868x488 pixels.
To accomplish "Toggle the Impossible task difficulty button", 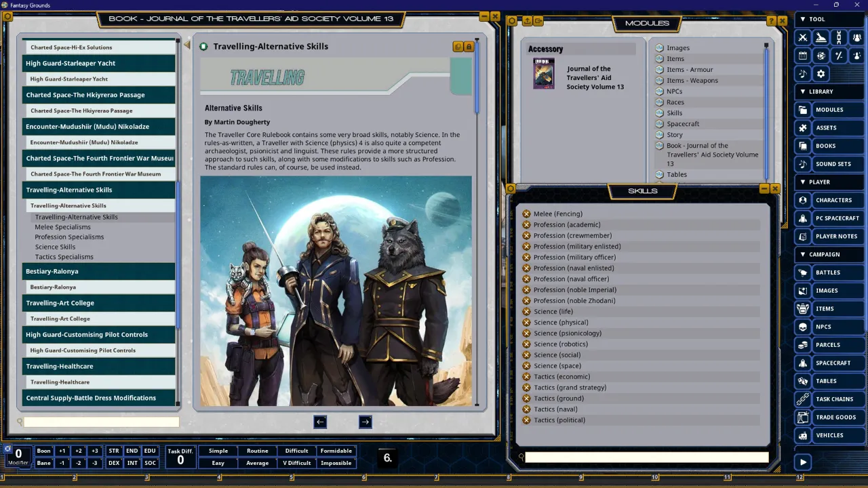I will 336,463.
